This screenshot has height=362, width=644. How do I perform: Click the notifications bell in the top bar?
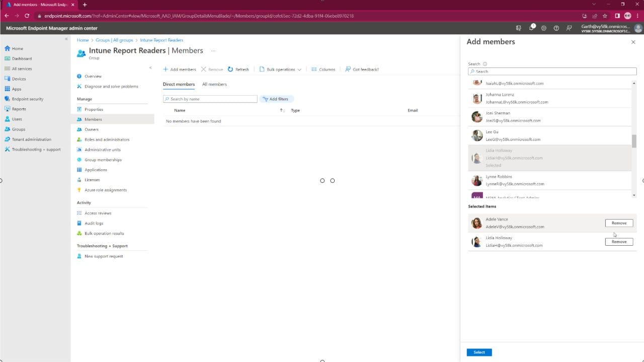(531, 28)
